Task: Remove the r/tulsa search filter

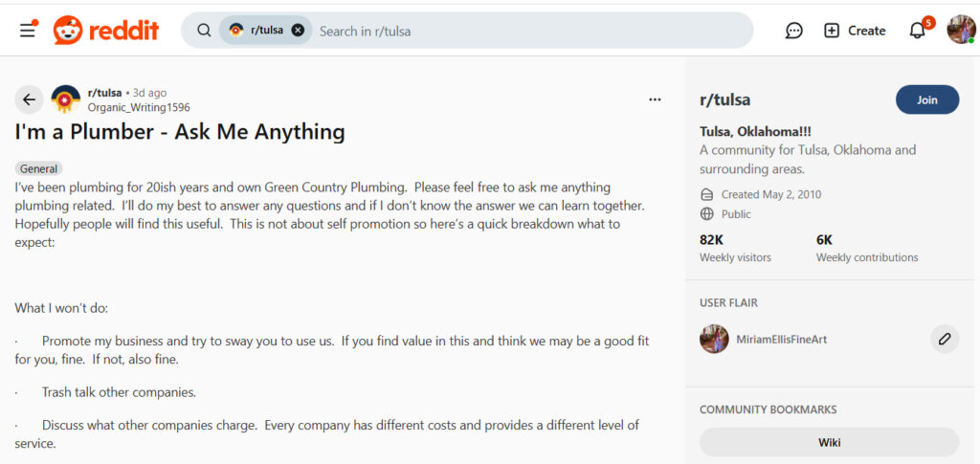Action: tap(298, 31)
